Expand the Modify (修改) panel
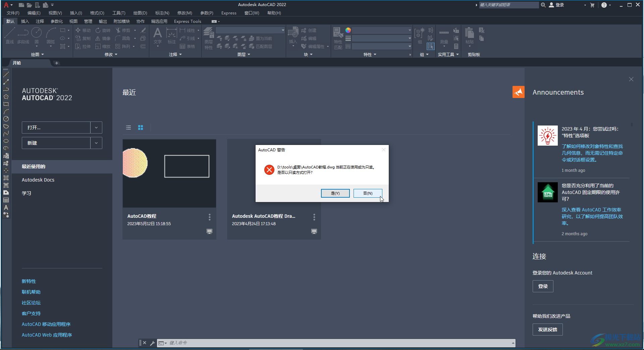This screenshot has height=350, width=644. click(111, 54)
